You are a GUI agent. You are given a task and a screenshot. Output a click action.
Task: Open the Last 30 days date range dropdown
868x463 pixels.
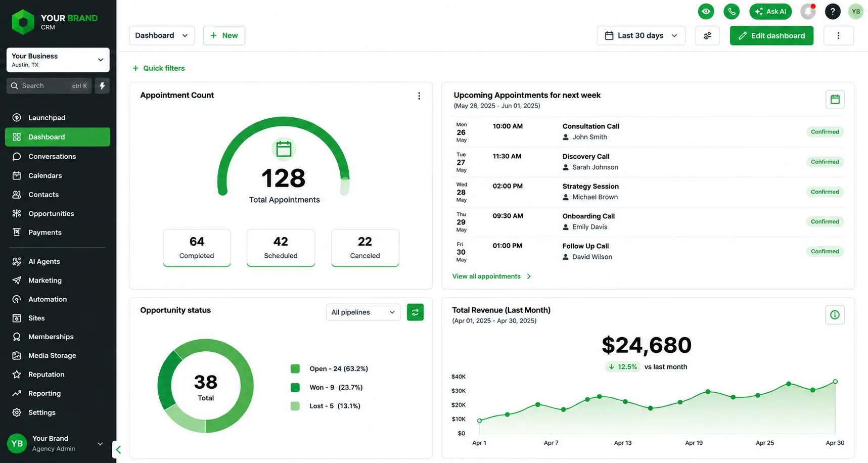[641, 35]
